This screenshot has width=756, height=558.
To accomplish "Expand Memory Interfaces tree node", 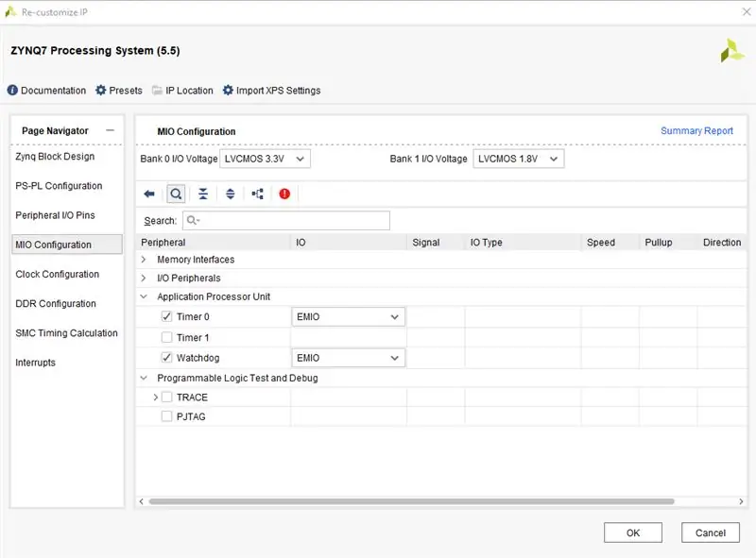I will (x=144, y=260).
